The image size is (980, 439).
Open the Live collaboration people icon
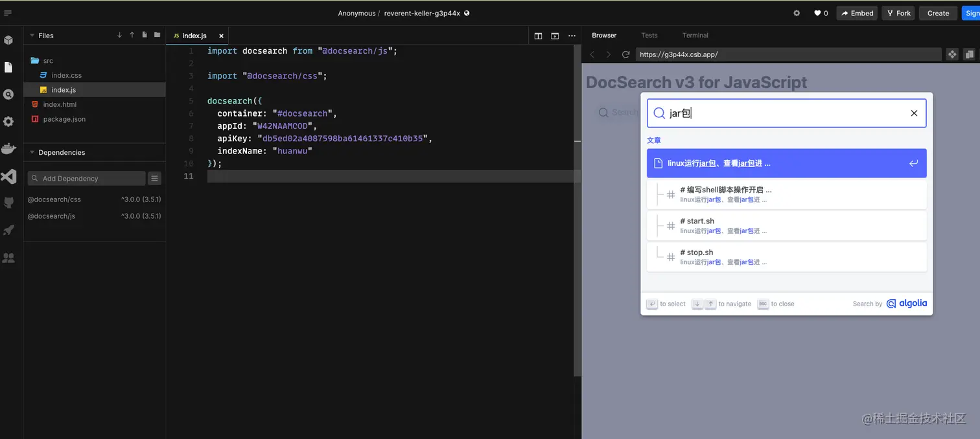8,258
